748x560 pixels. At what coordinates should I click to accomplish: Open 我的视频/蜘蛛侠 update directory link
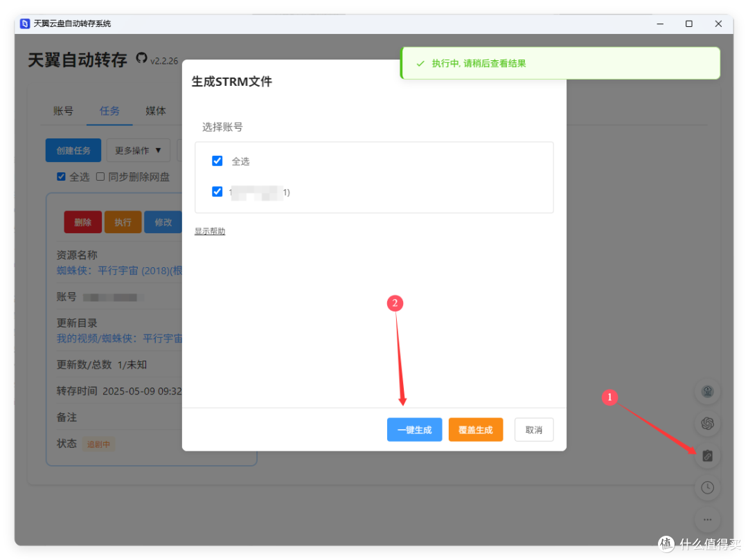(x=119, y=338)
